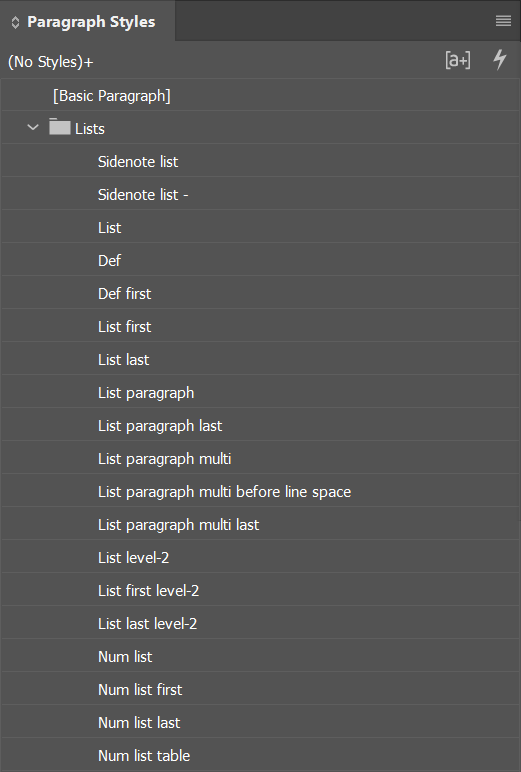
Task: Apply the Sidenote list style
Action: pos(260,161)
